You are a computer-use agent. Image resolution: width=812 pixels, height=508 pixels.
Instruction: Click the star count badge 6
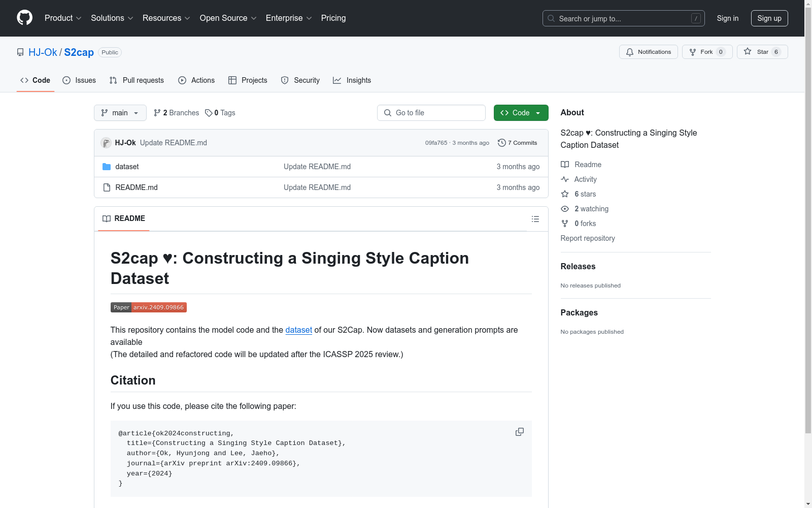pyautogui.click(x=776, y=52)
